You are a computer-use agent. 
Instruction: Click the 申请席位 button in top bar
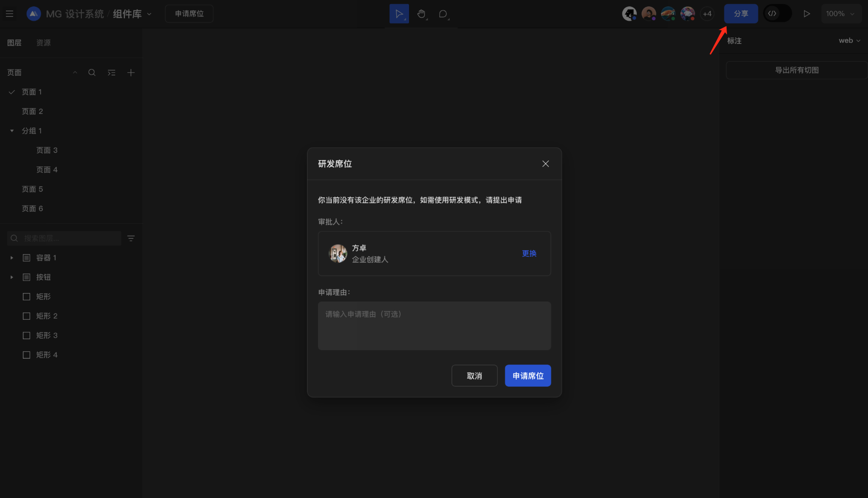(x=189, y=14)
